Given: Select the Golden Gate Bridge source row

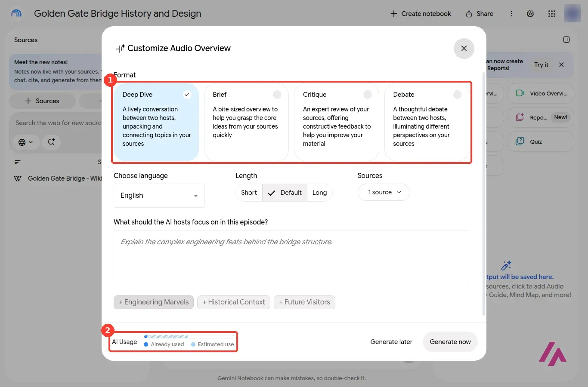Looking at the screenshot, I should (58, 178).
